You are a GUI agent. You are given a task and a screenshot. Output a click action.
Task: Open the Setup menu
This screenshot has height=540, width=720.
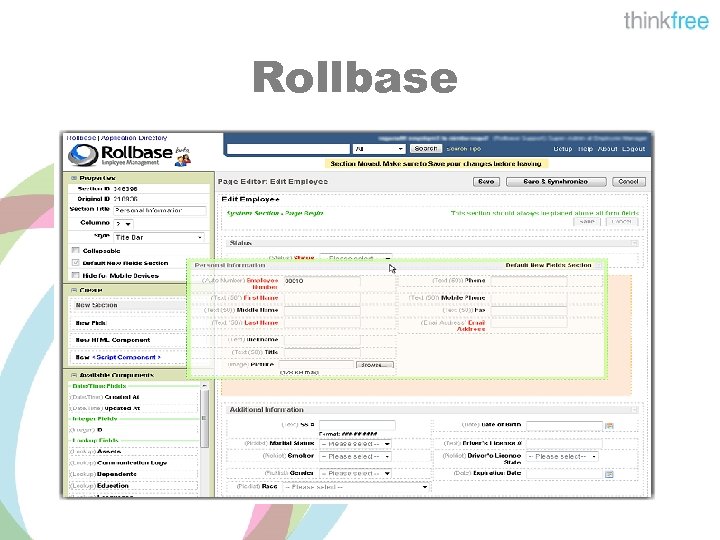pos(563,149)
